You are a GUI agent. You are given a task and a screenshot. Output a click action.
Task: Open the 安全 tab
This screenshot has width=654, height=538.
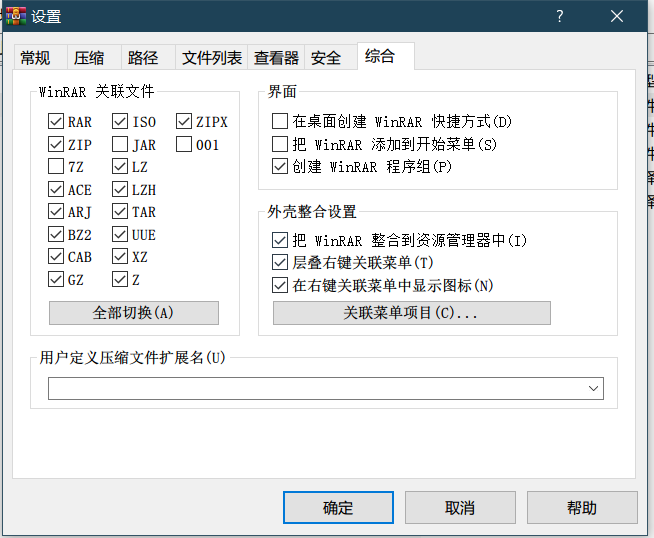331,58
